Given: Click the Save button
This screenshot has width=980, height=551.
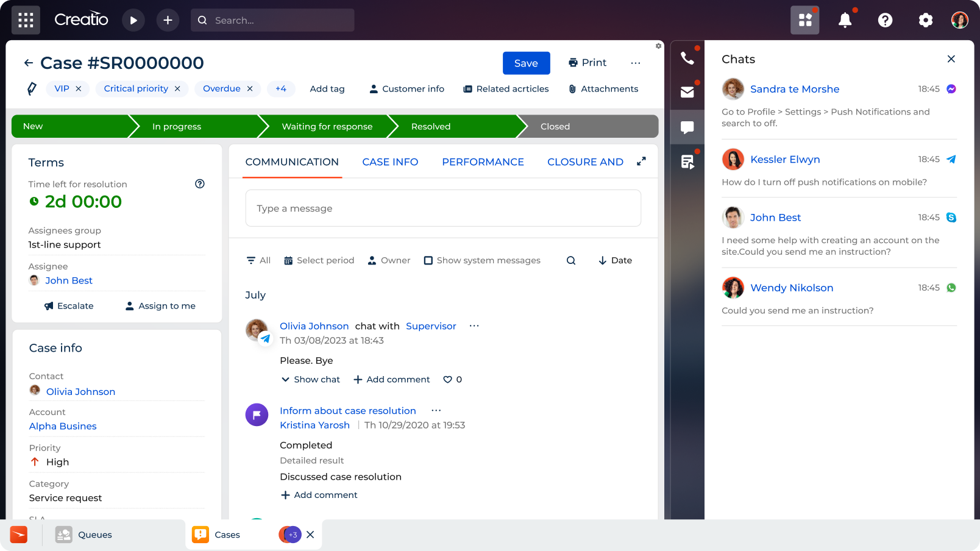Looking at the screenshot, I should 526,63.
